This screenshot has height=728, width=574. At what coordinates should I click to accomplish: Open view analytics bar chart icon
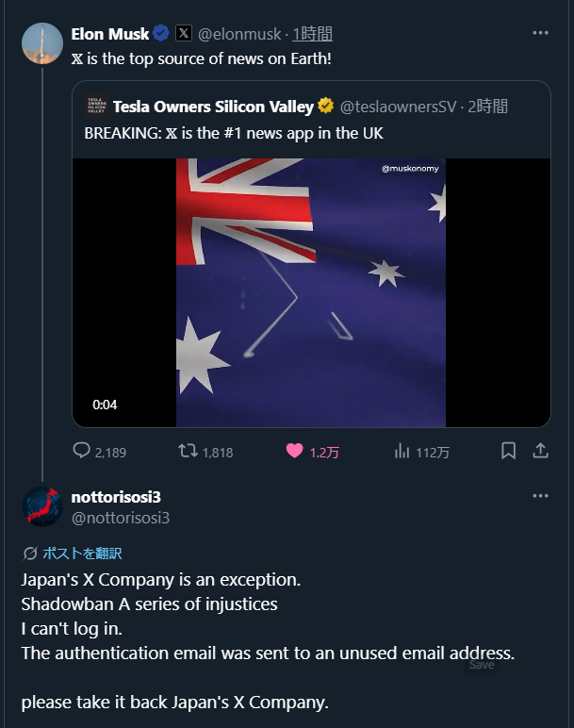pos(402,452)
